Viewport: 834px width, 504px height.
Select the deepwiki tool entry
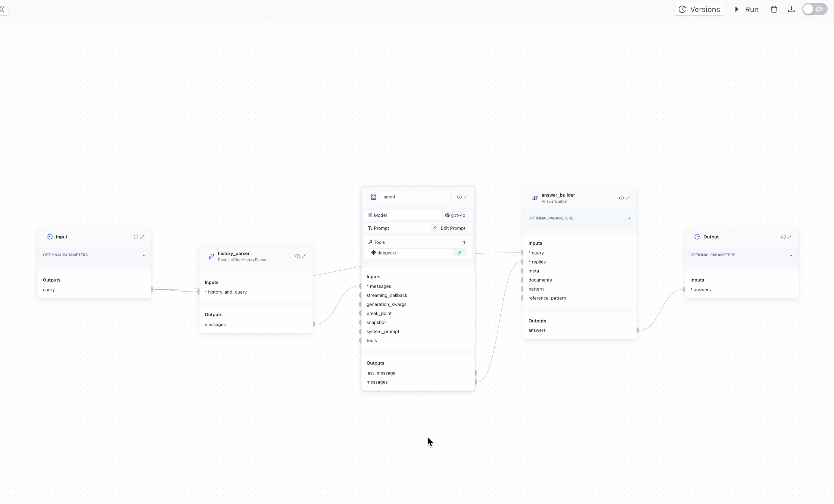(x=387, y=253)
